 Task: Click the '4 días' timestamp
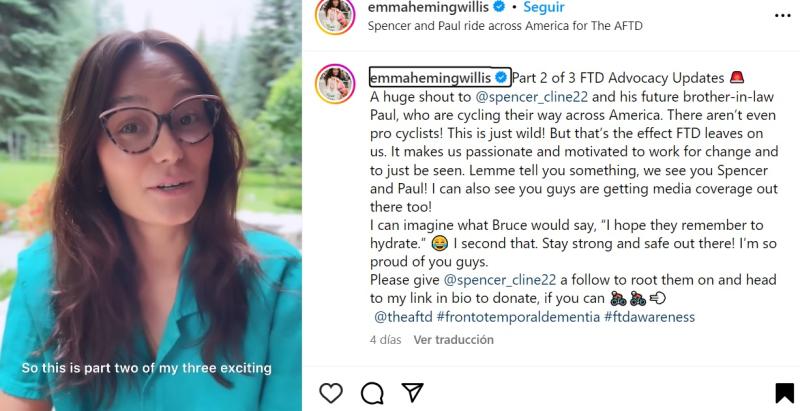tap(386, 340)
